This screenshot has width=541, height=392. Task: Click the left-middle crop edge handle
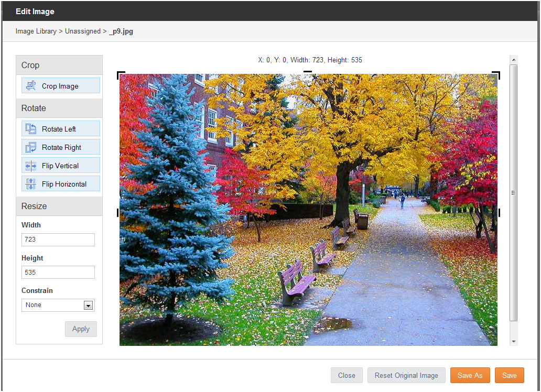118,213
